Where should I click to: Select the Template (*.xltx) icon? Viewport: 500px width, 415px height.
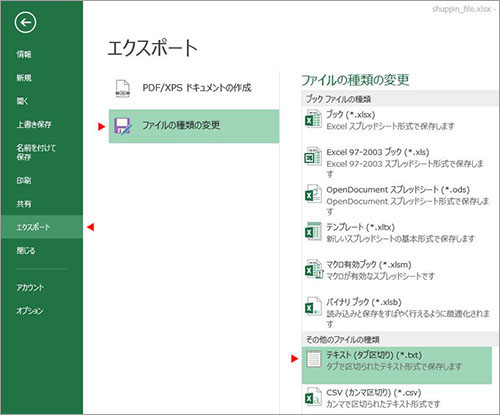coord(313,232)
